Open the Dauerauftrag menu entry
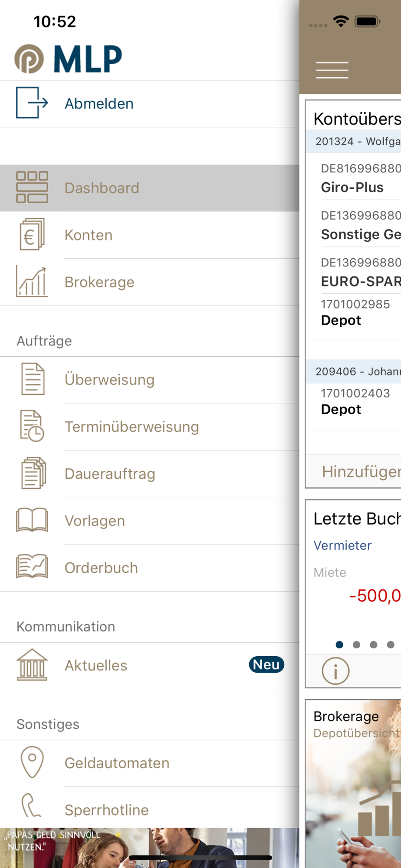The height and width of the screenshot is (868, 401). 150,474
